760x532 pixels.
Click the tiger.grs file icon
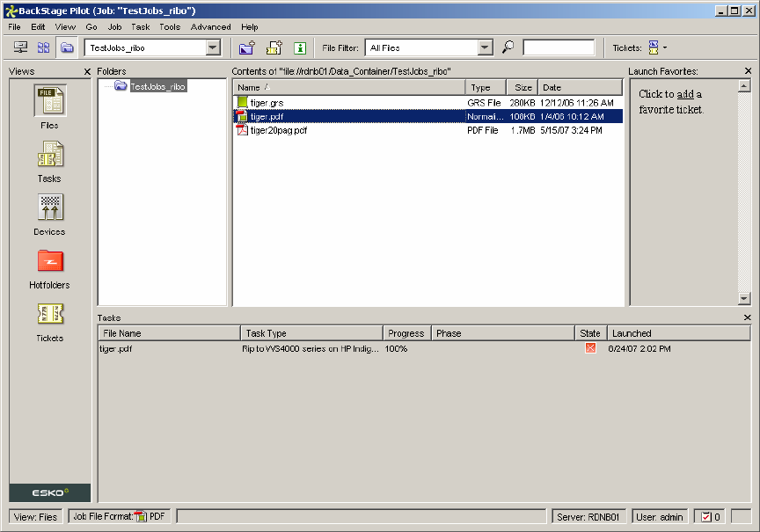tap(243, 102)
